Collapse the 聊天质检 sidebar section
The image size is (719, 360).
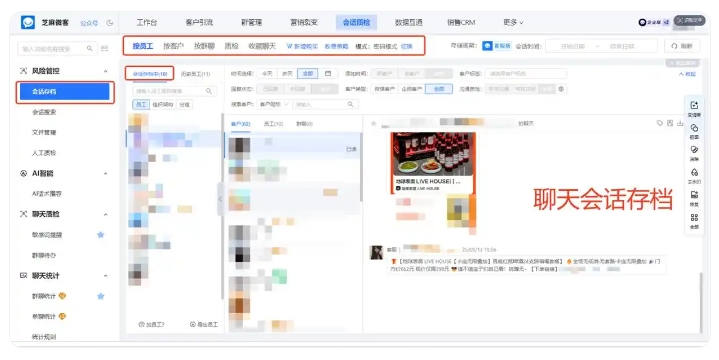105,214
